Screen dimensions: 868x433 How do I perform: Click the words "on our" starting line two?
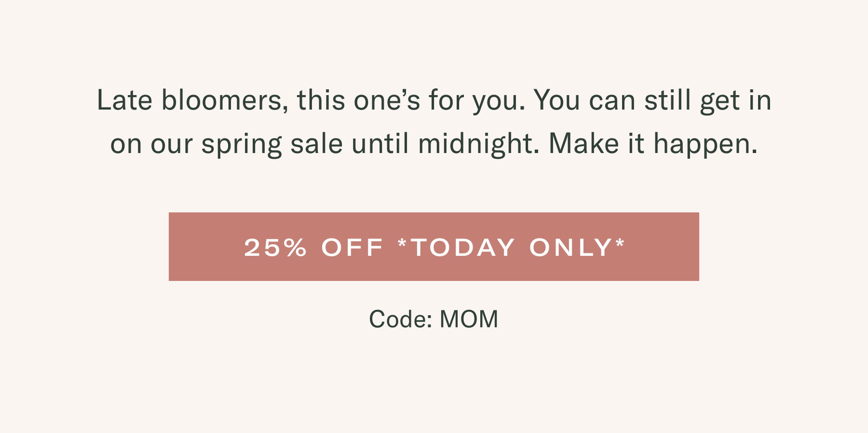click(151, 145)
